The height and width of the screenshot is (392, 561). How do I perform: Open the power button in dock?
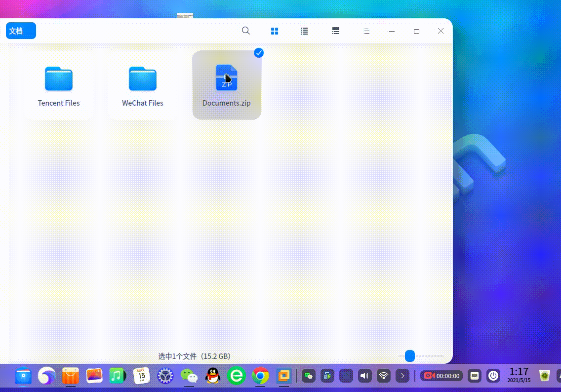point(493,376)
